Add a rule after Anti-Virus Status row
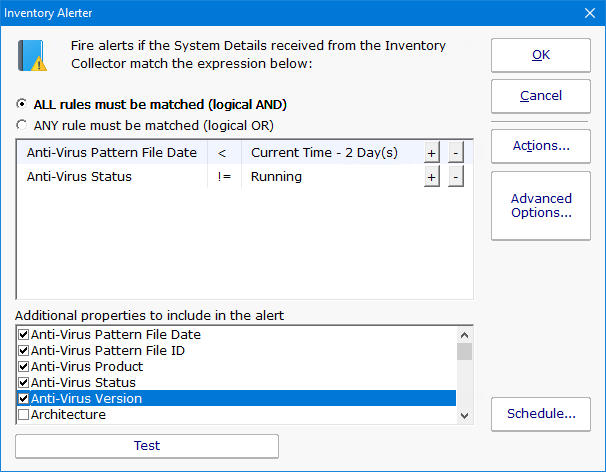This screenshot has height=472, width=606. pyautogui.click(x=432, y=177)
